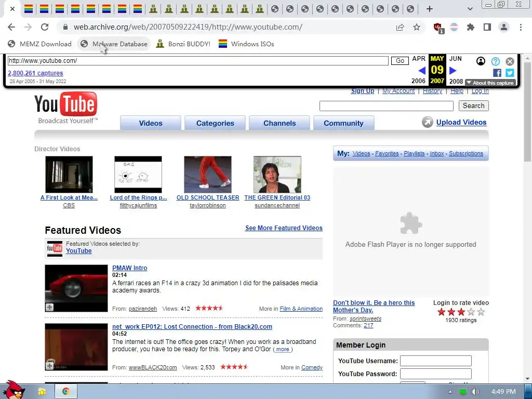Open the Upload Videos link
The width and height of the screenshot is (532, 399).
pos(461,122)
